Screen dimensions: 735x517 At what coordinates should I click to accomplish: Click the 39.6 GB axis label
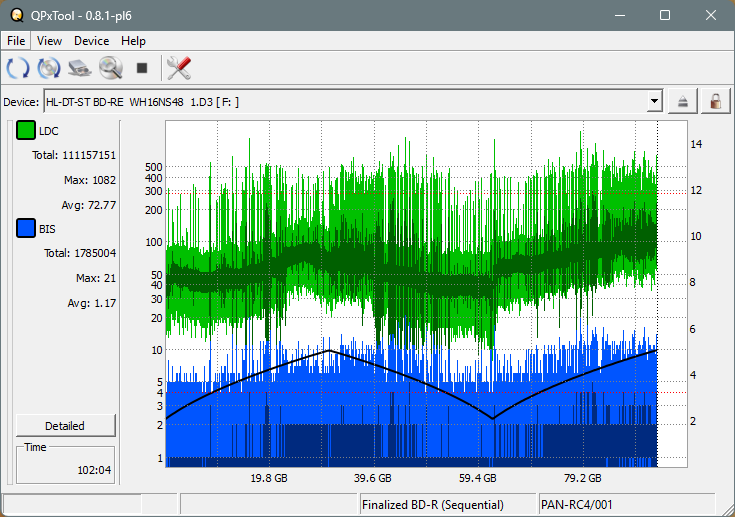coord(373,478)
